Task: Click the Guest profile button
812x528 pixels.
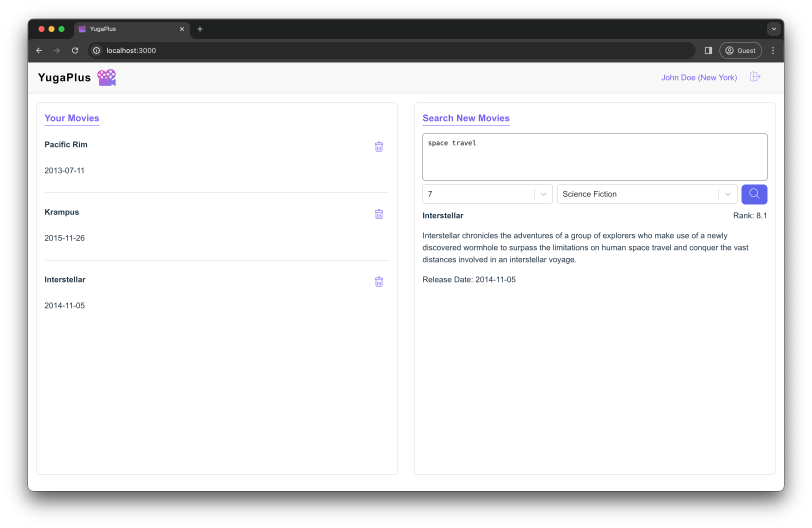Action: coord(740,50)
